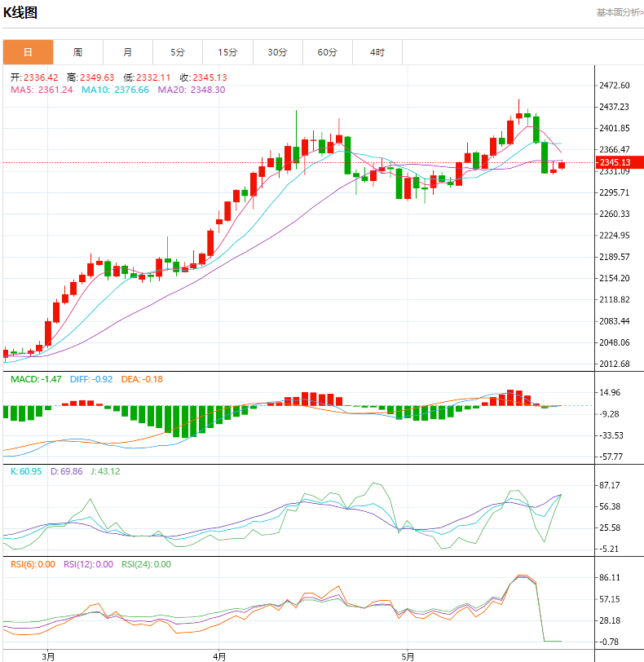644x662 pixels.
Task: Click the 2189.57 price axis label
Action: pos(615,257)
